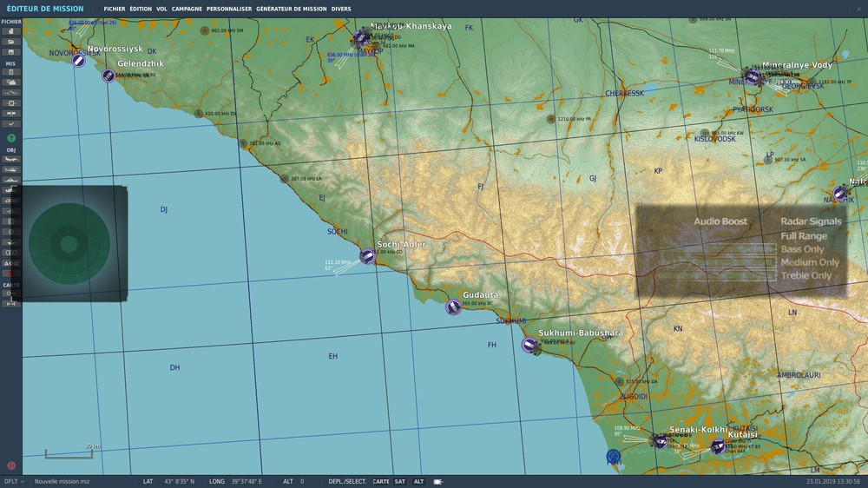The width and height of the screenshot is (868, 488).
Task: Select the Senaki-Kolkhi airfield icon
Action: click(660, 441)
